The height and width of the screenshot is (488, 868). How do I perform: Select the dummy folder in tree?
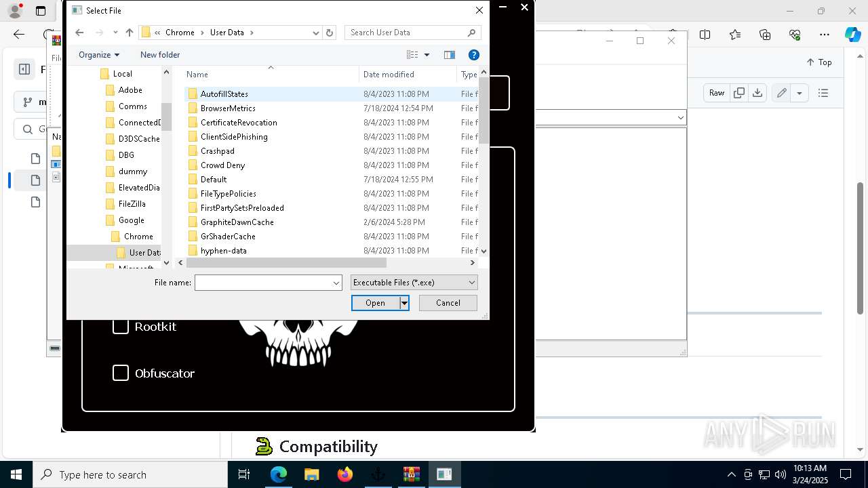click(x=132, y=171)
